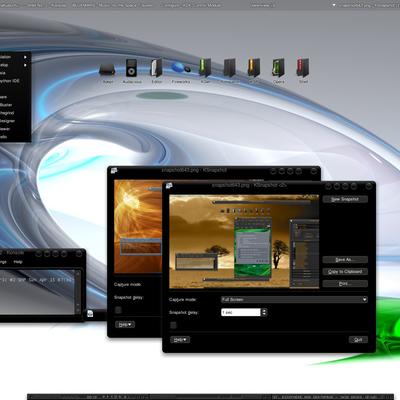
Task: Click the small document icon beside the Konsole window
Action: (x=90, y=313)
